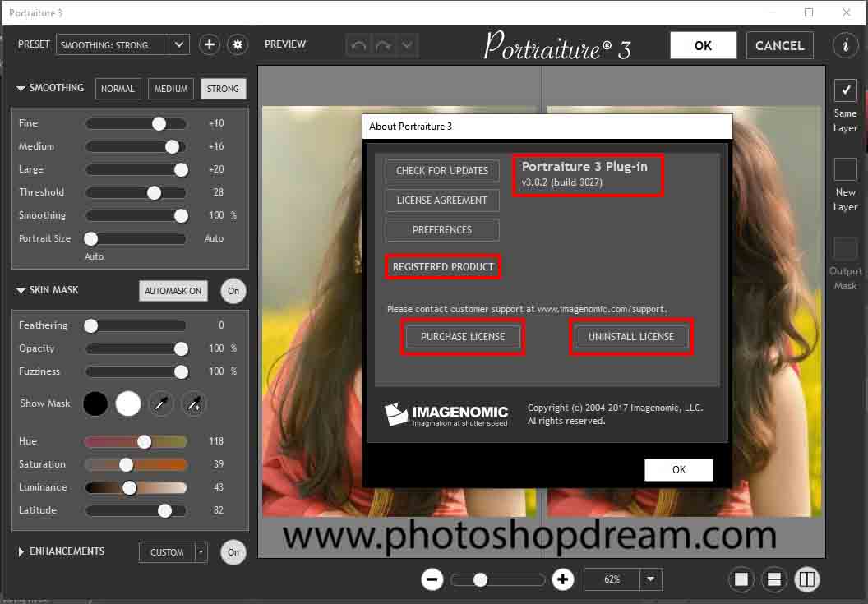Click the Hue value 118
The height and width of the screenshot is (604, 868).
[x=216, y=441]
